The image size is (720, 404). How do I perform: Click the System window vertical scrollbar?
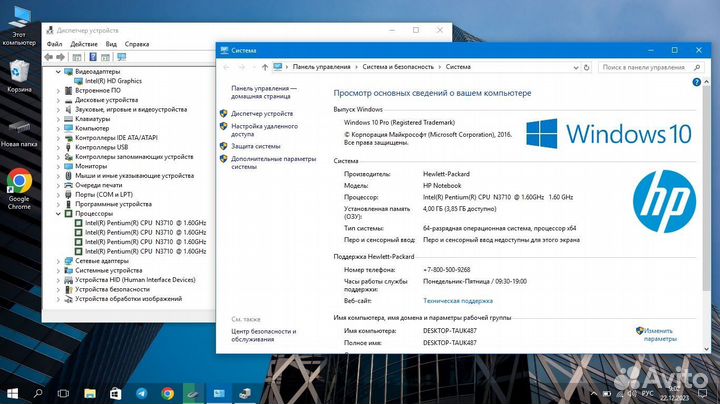[706, 188]
